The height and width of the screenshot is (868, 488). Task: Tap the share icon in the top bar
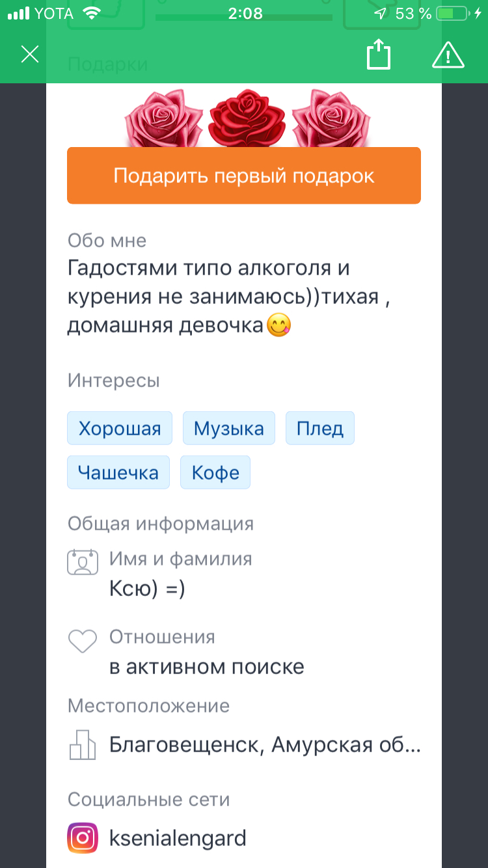click(379, 54)
